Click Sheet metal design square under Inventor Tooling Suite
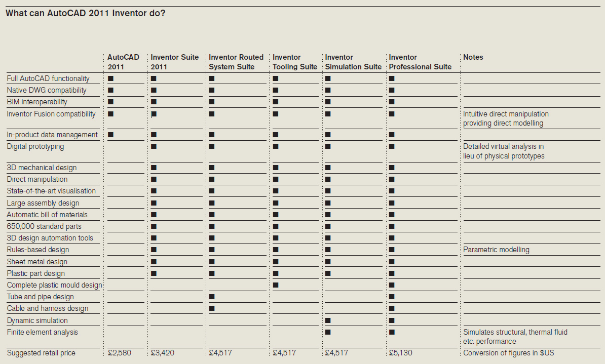Screen dimensions: 605x364 [x=275, y=262]
